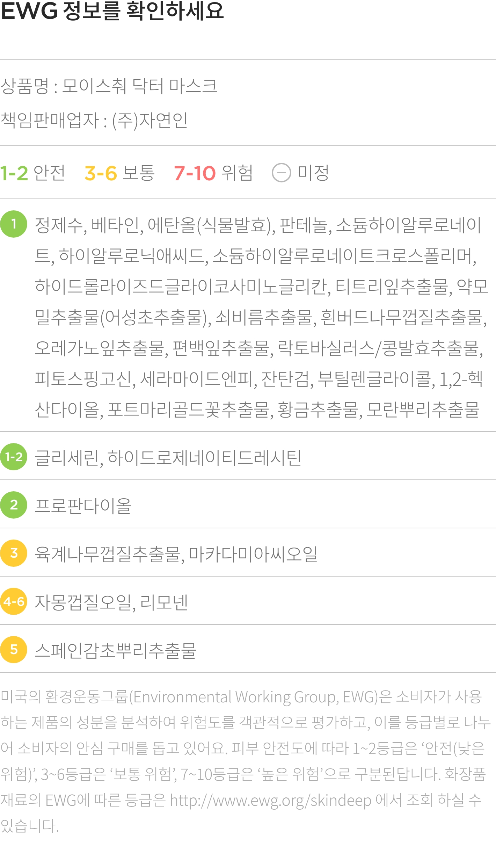Click ingredient 스페인감초뿌리추출물
The width and height of the screenshot is (496, 868).
tap(116, 650)
